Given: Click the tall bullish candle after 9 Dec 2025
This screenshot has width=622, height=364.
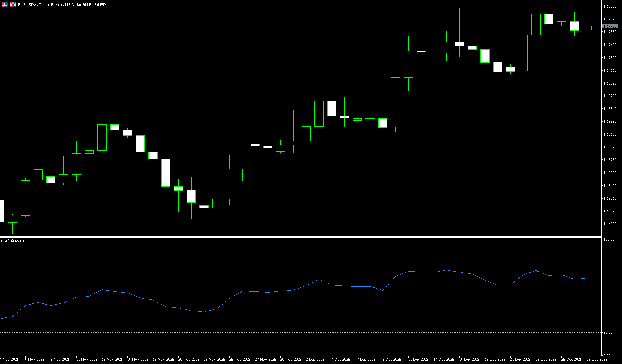Looking at the screenshot, I should [395, 102].
